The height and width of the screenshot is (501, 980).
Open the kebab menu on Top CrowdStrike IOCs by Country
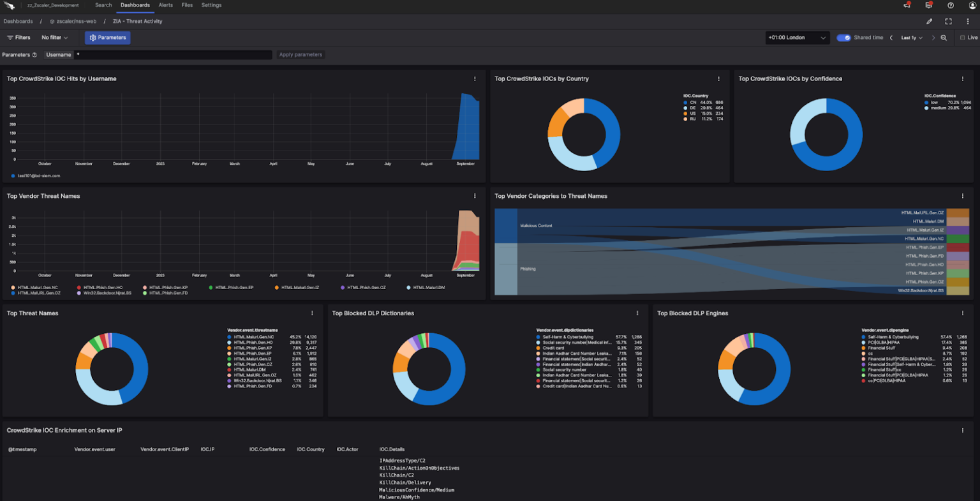click(719, 79)
